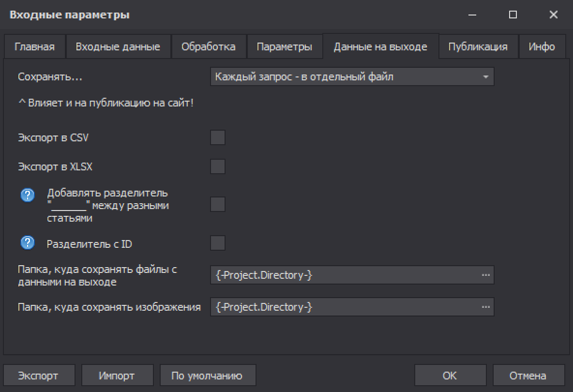Image resolution: width=573 pixels, height=392 pixels.
Task: Click browse dots for images folder
Action: point(485,307)
